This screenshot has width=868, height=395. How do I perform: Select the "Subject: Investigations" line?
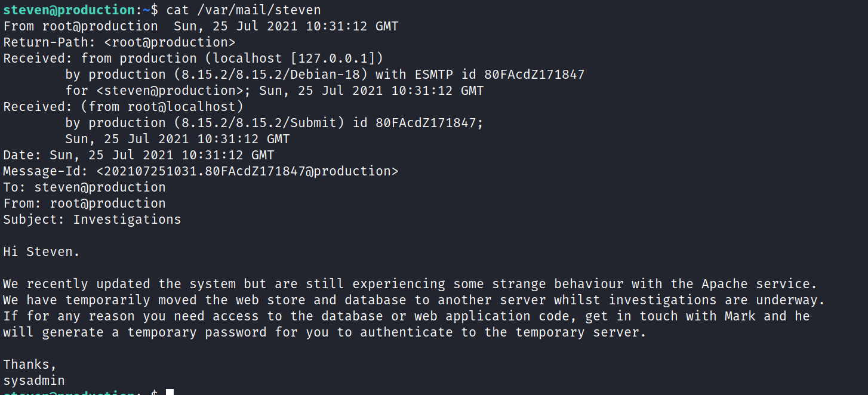pos(92,220)
